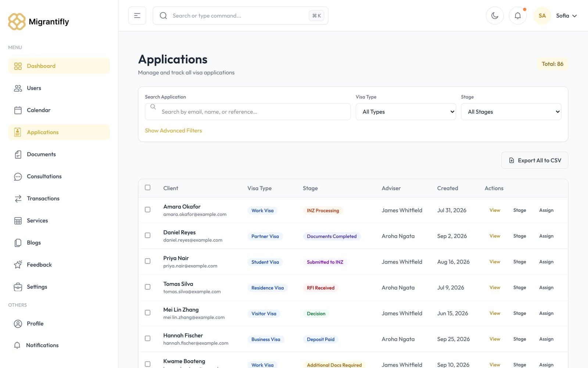Image resolution: width=588 pixels, height=368 pixels.
Task: Click Stage action for Daniel Reyes
Action: click(520, 236)
